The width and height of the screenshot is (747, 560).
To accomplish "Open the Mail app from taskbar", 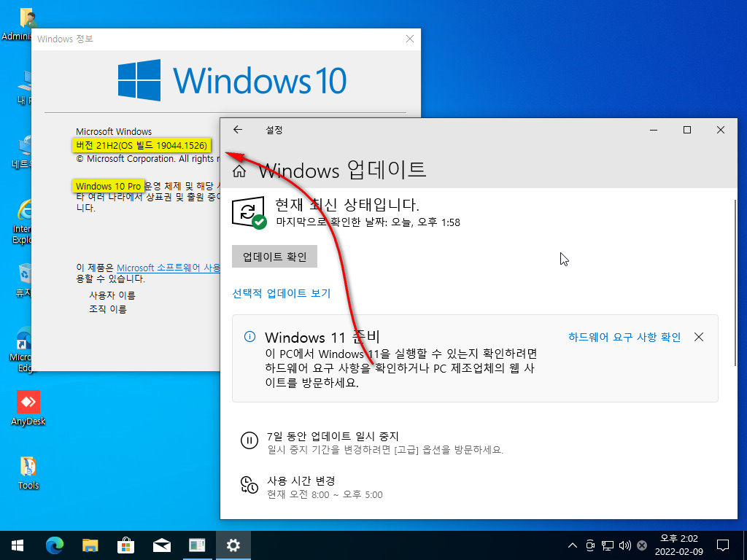I will pos(161,545).
